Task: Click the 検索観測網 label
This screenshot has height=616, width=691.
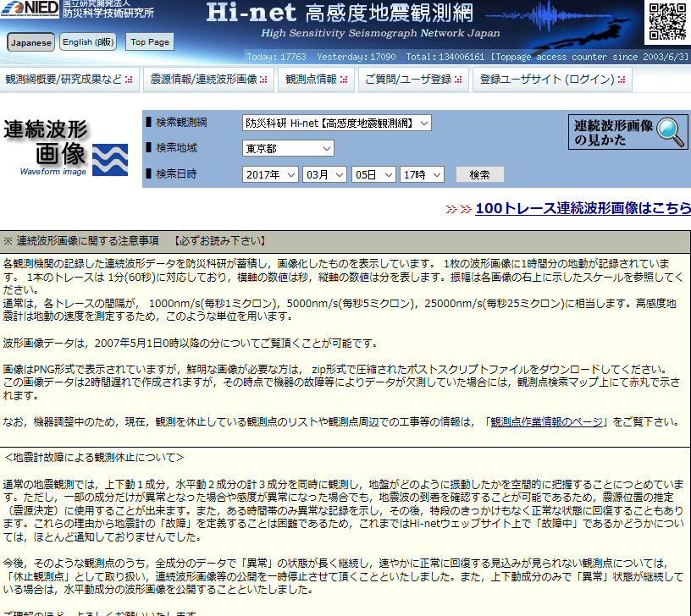Action: coord(181,123)
